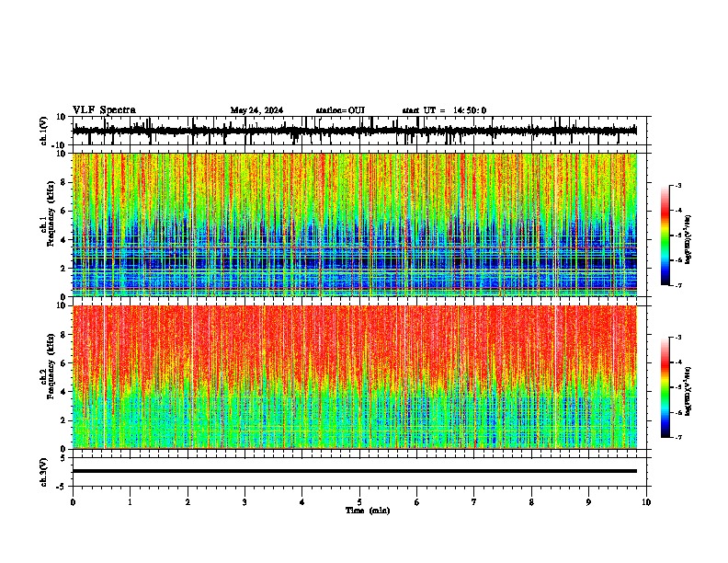This screenshot has height=563, width=728.
Task: Select the "start UT = 14:50: 0" header text
Action: [444, 110]
